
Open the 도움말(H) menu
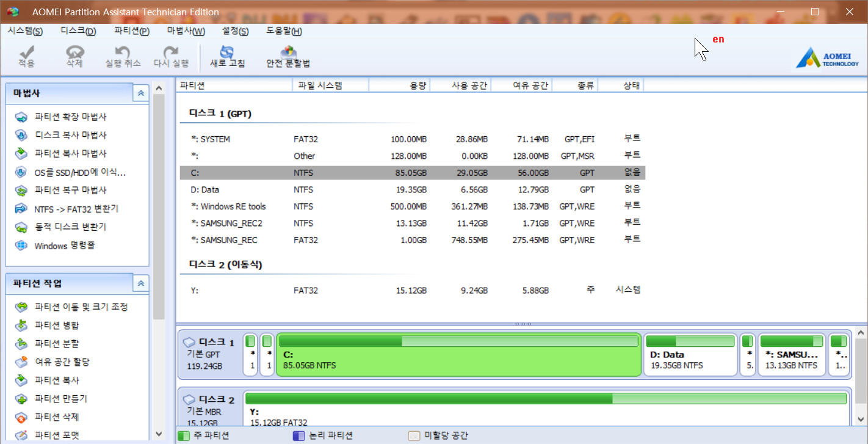point(284,31)
